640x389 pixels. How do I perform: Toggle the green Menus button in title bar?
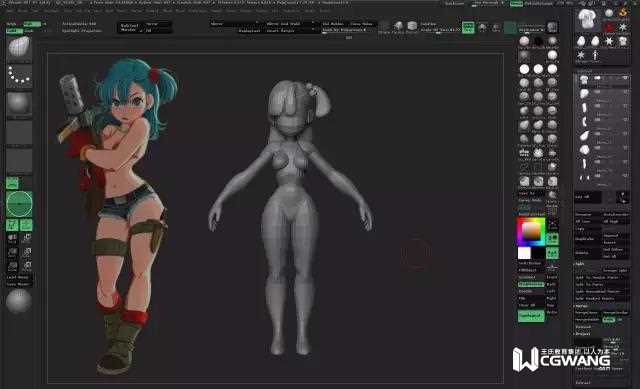(516, 3)
